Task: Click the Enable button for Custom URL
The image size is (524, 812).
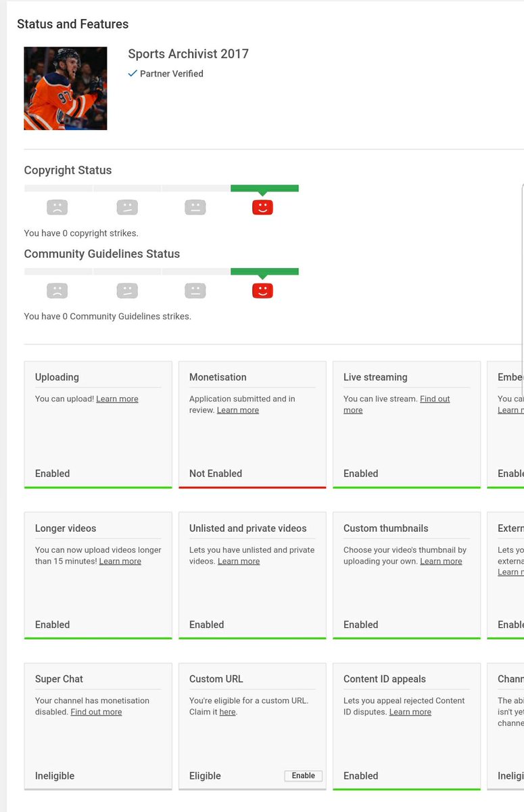Action: point(304,775)
